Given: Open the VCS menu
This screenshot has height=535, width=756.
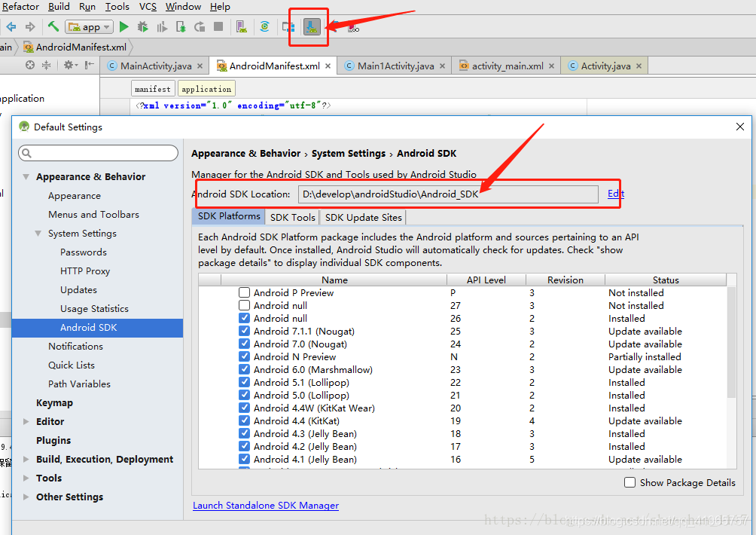Looking at the screenshot, I should 148,7.
